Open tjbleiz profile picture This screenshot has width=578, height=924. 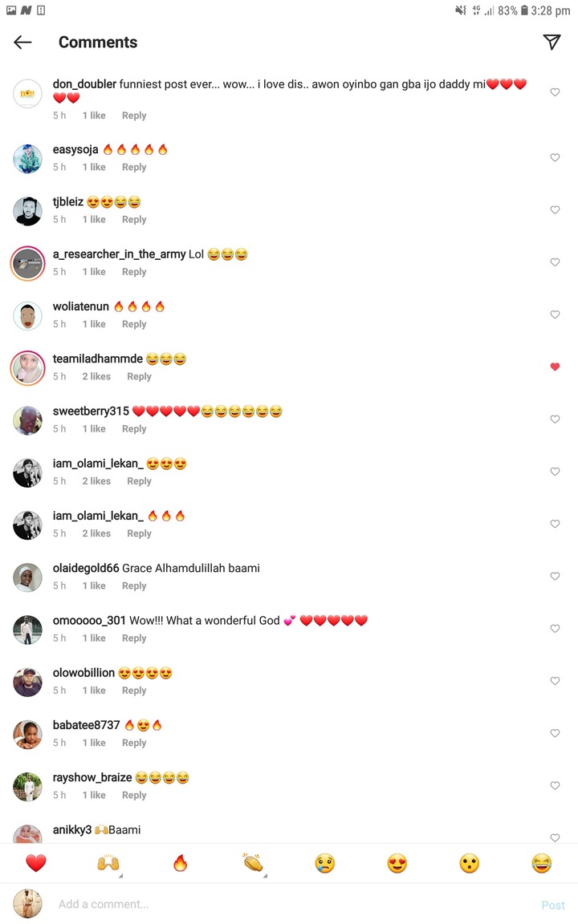point(28,211)
